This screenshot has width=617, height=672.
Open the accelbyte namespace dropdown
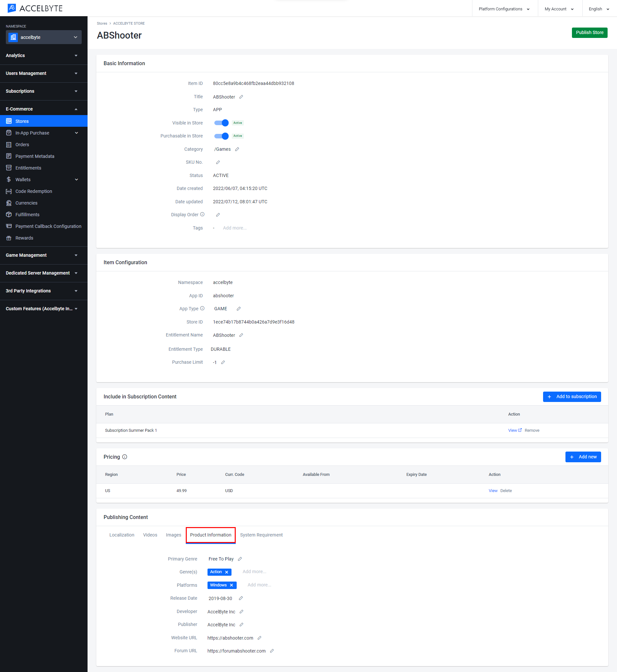pyautogui.click(x=44, y=37)
